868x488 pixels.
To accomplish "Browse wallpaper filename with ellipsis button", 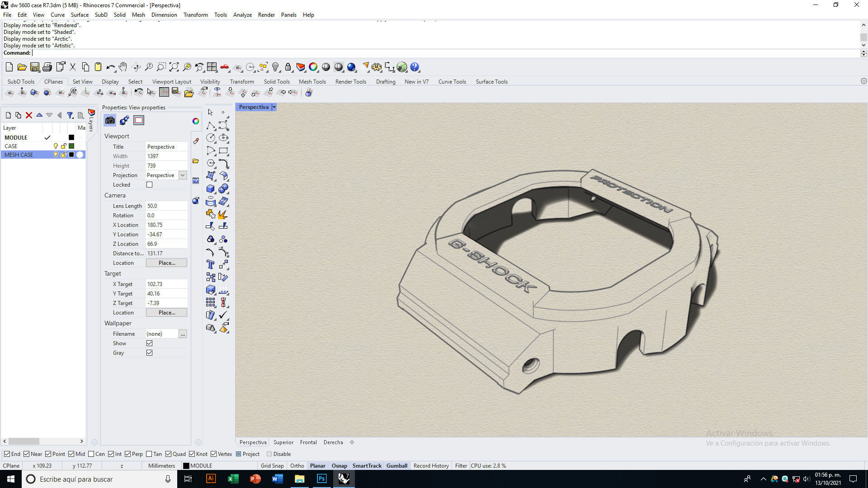I will coord(183,334).
